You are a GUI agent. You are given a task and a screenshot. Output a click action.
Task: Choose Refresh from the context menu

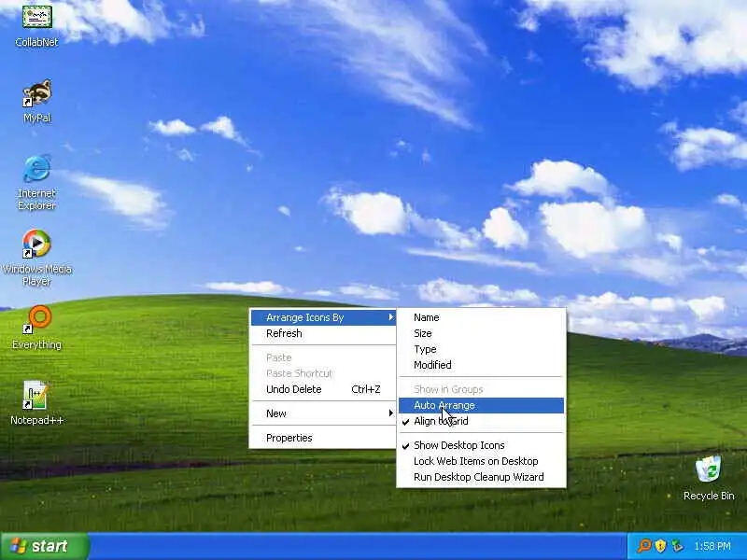coord(323,333)
